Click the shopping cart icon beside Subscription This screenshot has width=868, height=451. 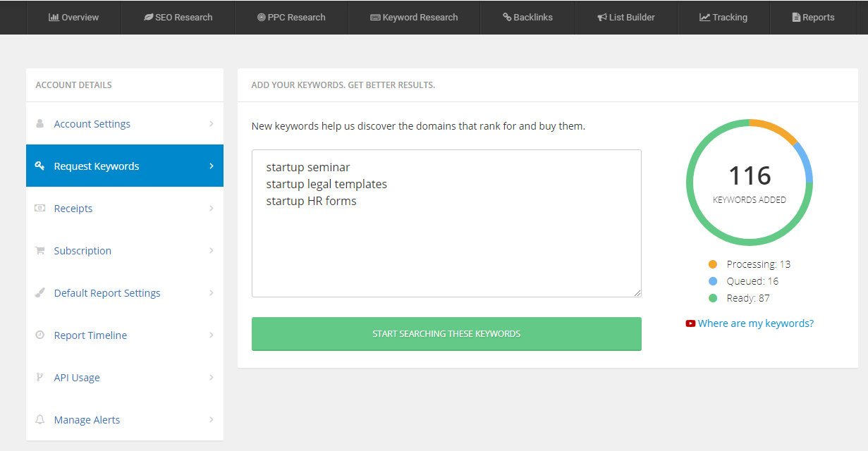[x=39, y=250]
